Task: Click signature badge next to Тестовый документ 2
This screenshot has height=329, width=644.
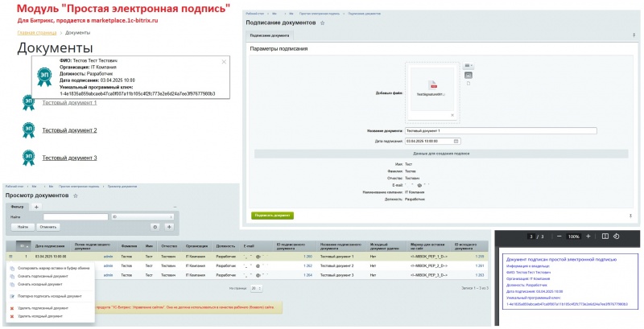Action: pyautogui.click(x=28, y=130)
